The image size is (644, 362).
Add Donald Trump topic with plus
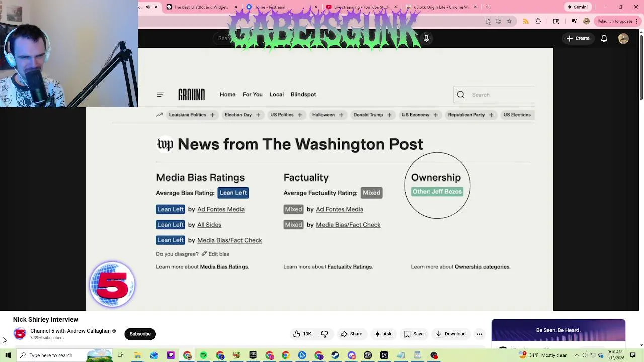[389, 115]
